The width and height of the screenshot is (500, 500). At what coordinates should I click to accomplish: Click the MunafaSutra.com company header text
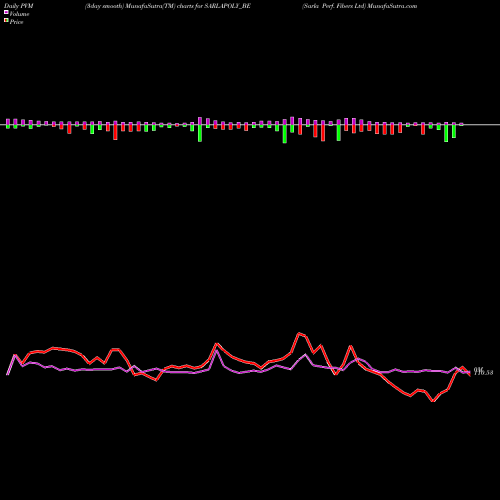coord(360,6)
